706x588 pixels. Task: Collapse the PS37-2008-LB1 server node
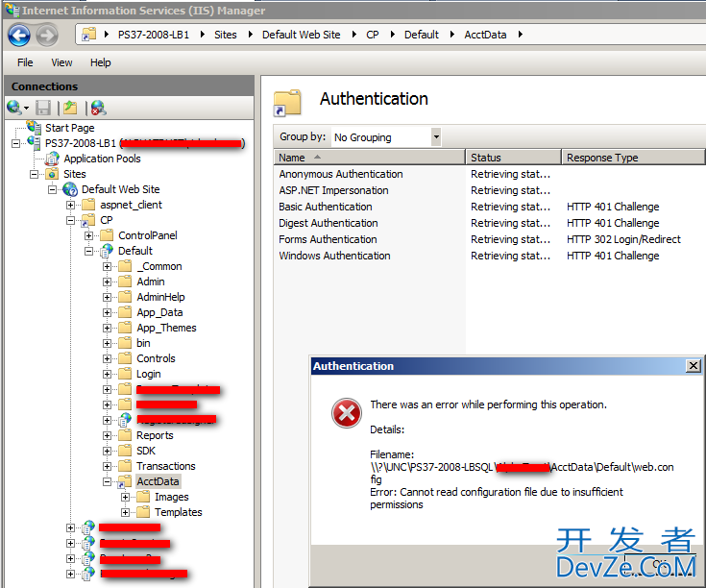(15, 143)
